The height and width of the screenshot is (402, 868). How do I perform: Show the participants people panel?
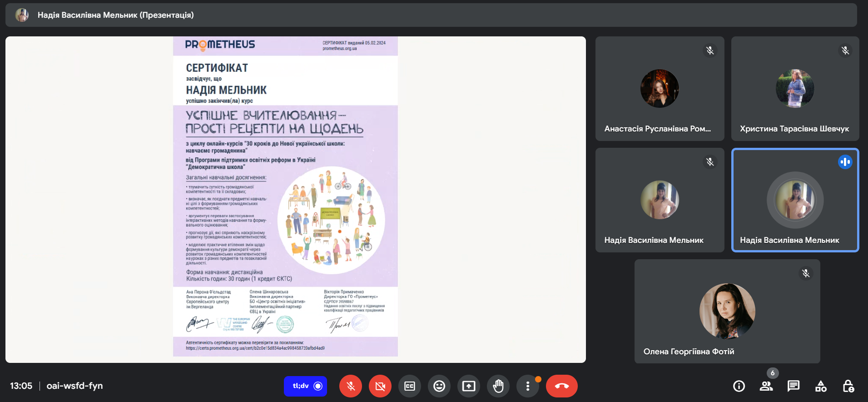766,386
